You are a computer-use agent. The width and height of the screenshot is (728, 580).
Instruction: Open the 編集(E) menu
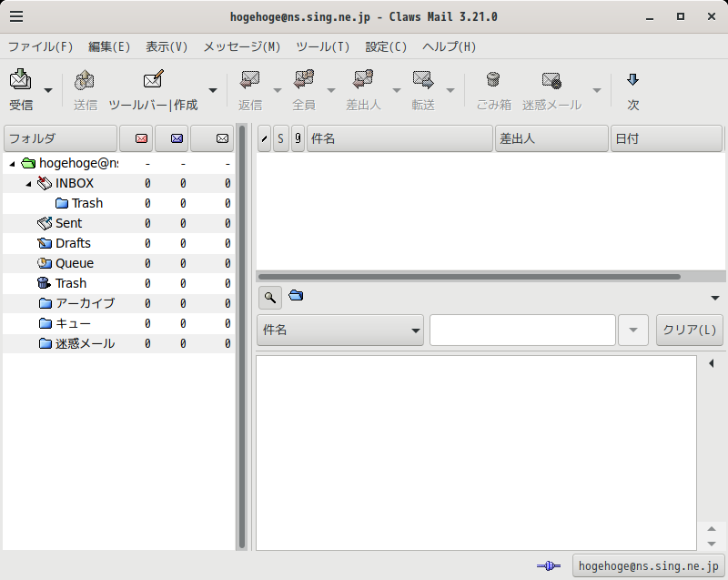coord(109,47)
